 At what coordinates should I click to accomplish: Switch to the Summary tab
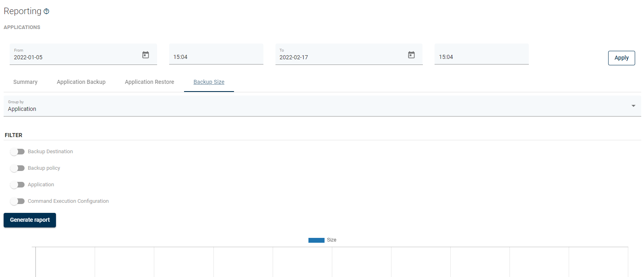25,82
